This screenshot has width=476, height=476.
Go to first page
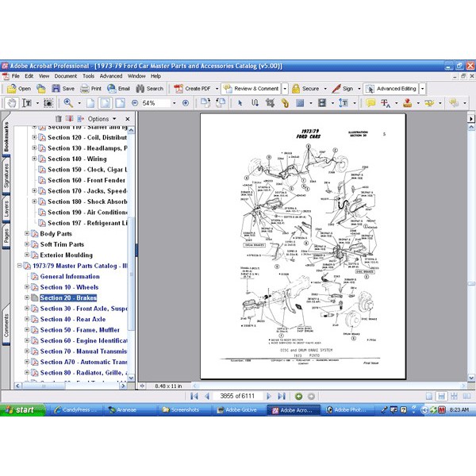click(194, 396)
